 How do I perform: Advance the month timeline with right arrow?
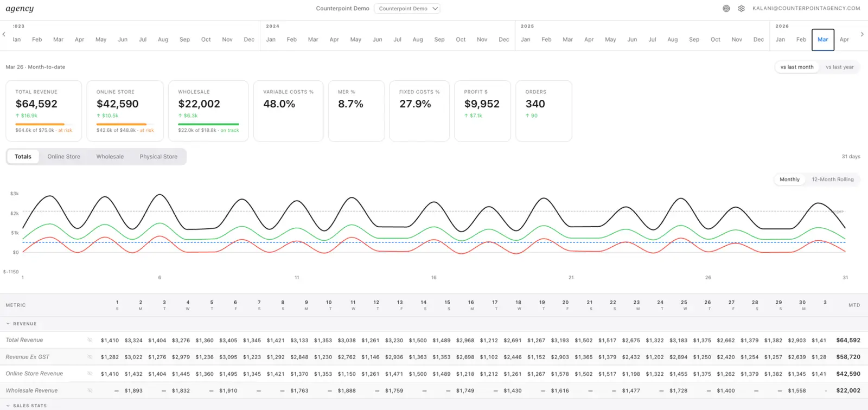pyautogui.click(x=862, y=34)
